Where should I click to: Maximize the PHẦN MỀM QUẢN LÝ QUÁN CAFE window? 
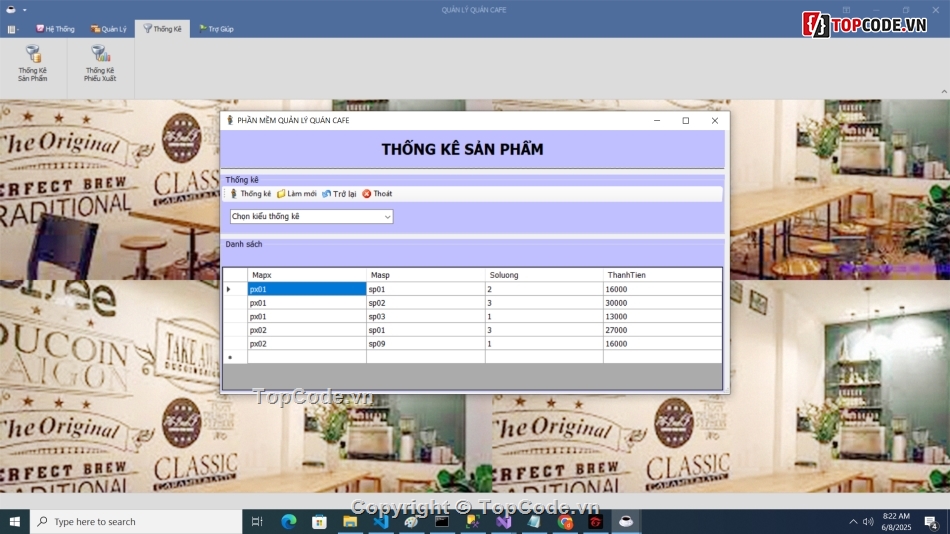click(686, 121)
